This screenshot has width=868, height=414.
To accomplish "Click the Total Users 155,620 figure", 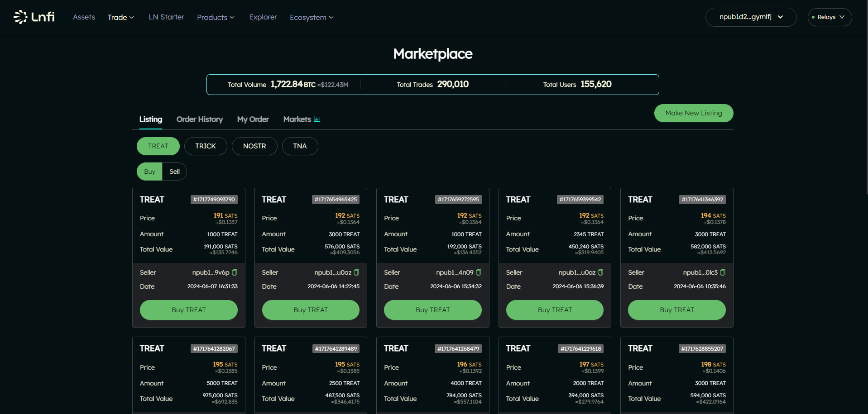I will (596, 84).
